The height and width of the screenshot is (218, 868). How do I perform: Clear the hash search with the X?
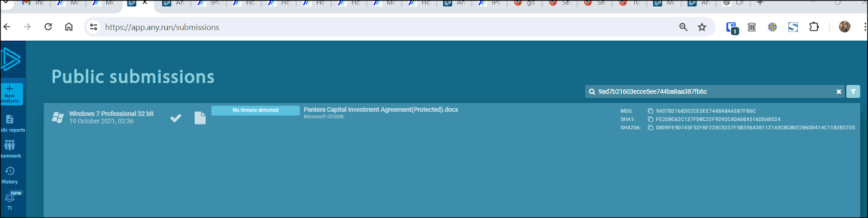pyautogui.click(x=839, y=92)
